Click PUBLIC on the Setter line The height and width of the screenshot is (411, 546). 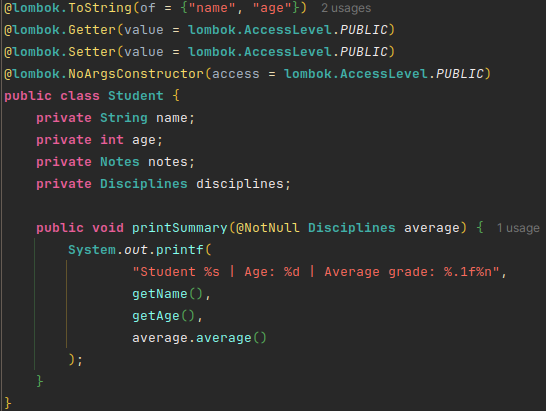pyautogui.click(x=364, y=52)
